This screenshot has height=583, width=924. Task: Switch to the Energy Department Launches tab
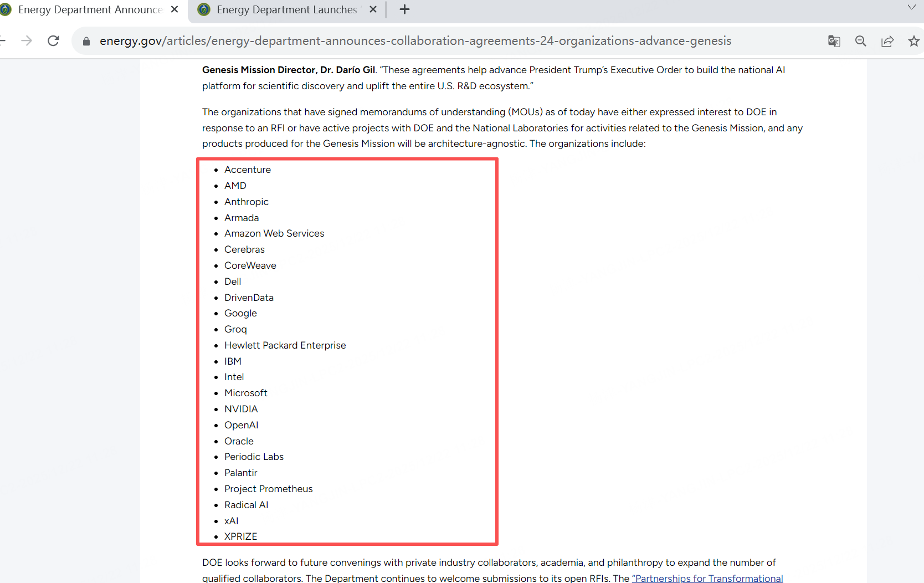coord(287,10)
